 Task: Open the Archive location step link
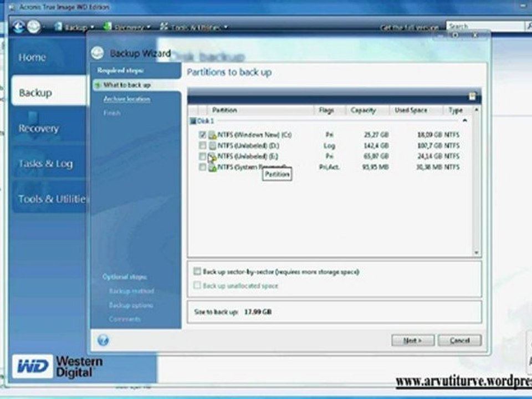[x=126, y=99]
